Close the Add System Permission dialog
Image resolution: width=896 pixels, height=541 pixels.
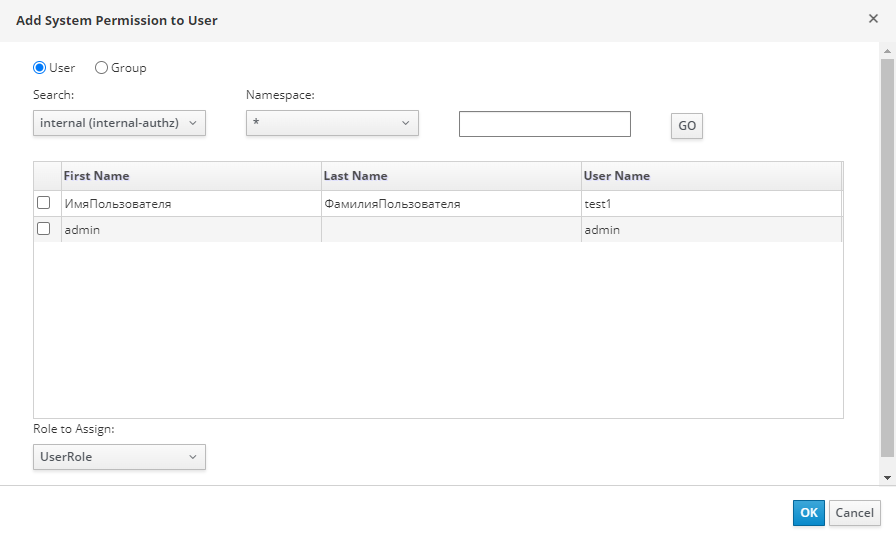(873, 18)
